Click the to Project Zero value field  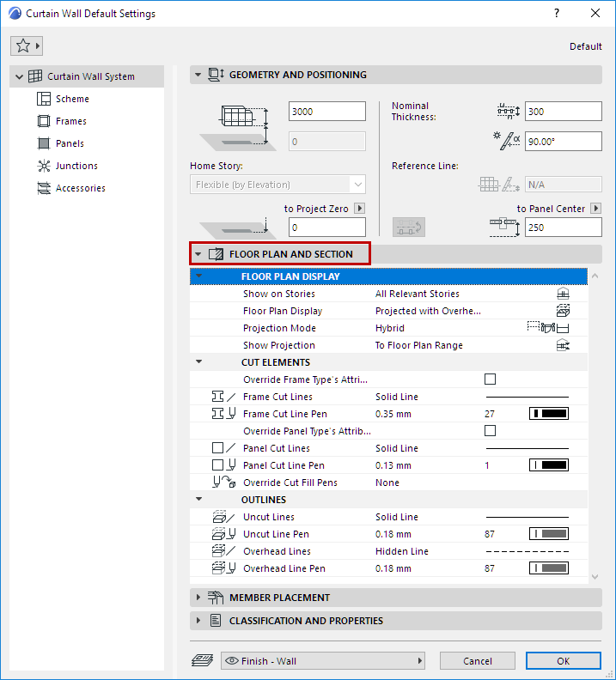click(327, 228)
